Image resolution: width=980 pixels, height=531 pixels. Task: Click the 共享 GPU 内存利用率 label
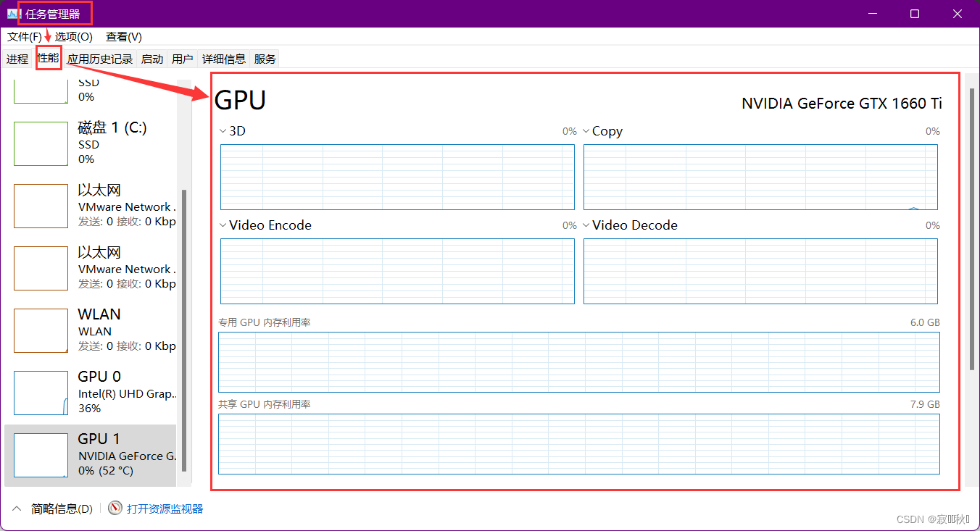pyautogui.click(x=265, y=404)
